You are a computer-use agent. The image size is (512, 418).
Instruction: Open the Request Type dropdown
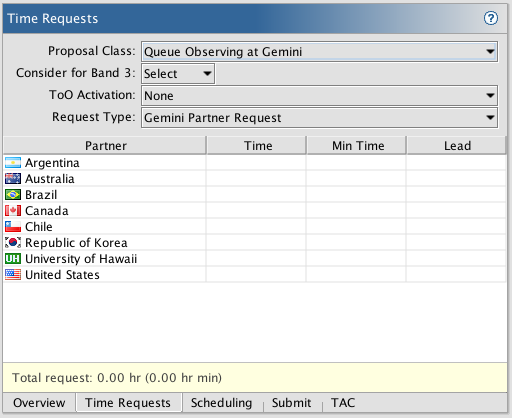point(319,118)
